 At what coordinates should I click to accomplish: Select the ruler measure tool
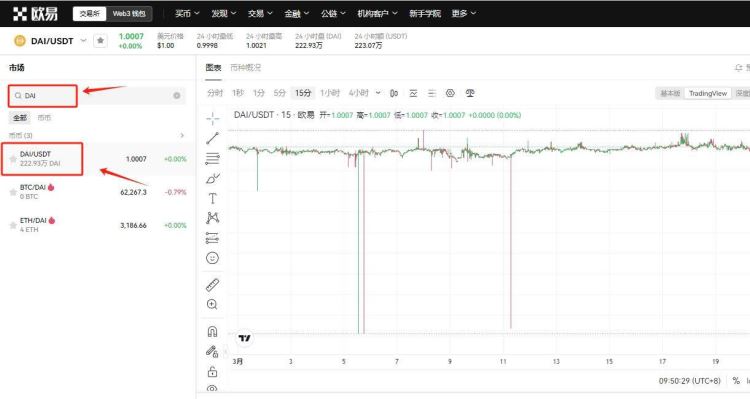coord(212,285)
